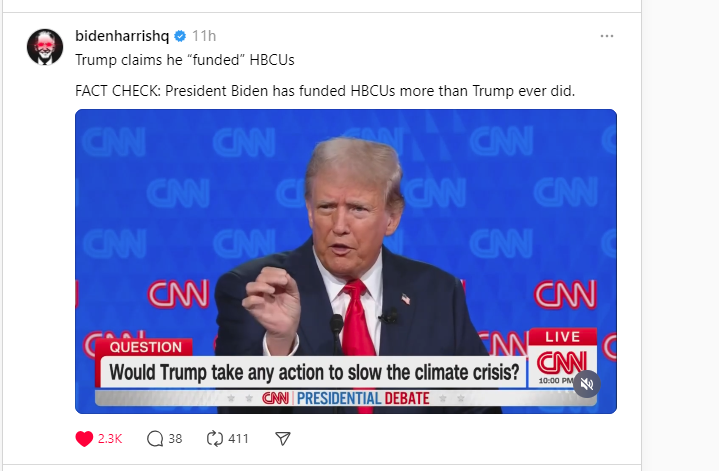Click the 11h timestamp link

coord(204,36)
